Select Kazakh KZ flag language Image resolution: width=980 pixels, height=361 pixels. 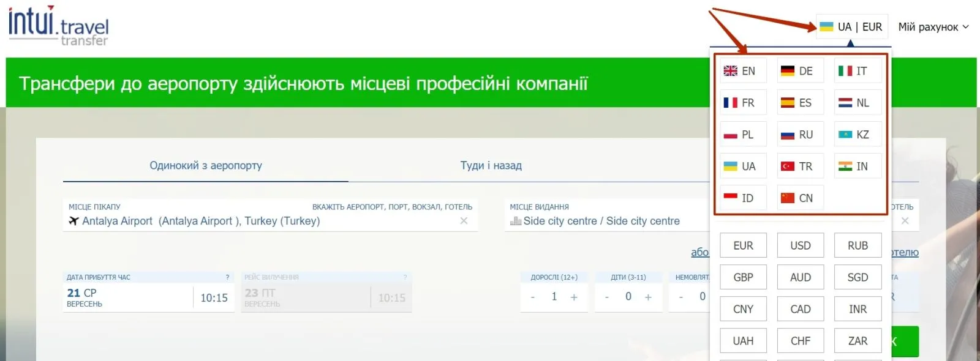857,135
